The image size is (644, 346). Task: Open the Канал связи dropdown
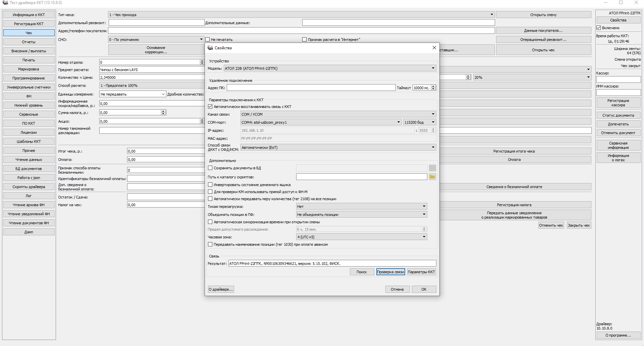pos(433,114)
